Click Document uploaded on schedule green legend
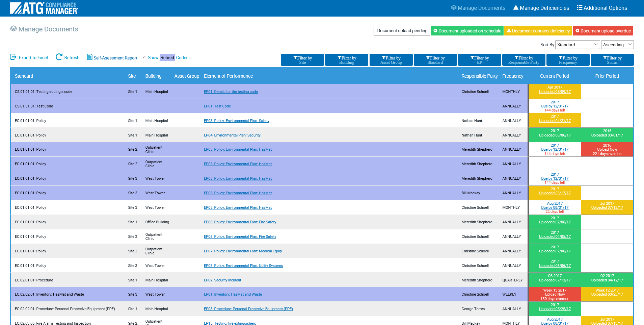Screen dimensions: 644x325 [467, 30]
